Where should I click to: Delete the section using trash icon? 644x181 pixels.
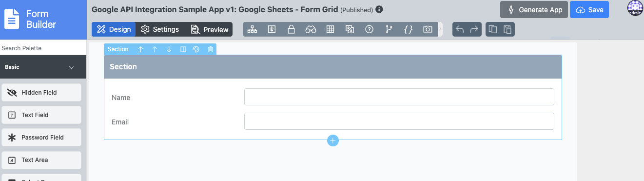[x=211, y=49]
